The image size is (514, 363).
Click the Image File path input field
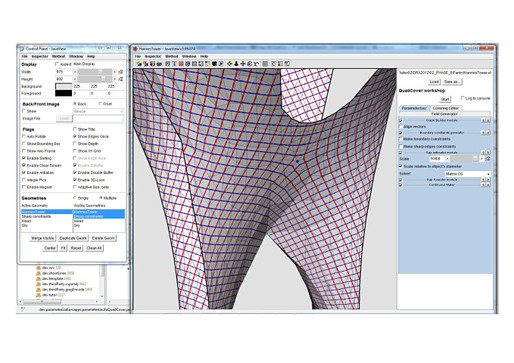pyautogui.click(x=98, y=118)
